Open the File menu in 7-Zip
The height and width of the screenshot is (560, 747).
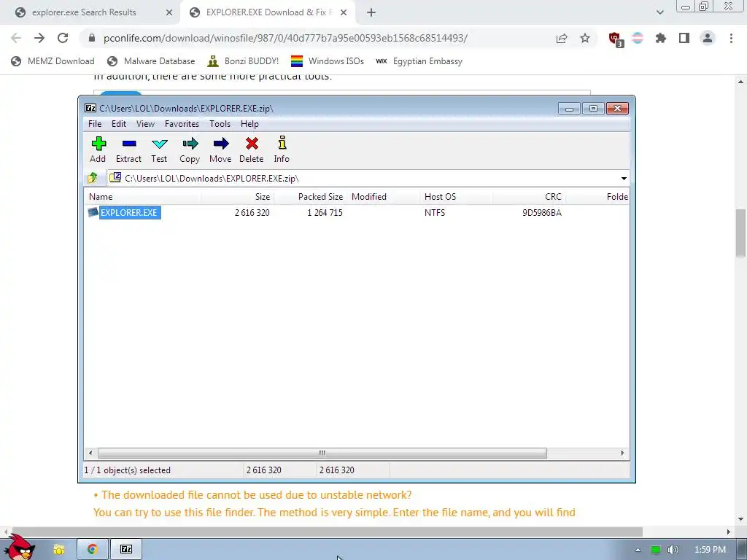click(95, 124)
